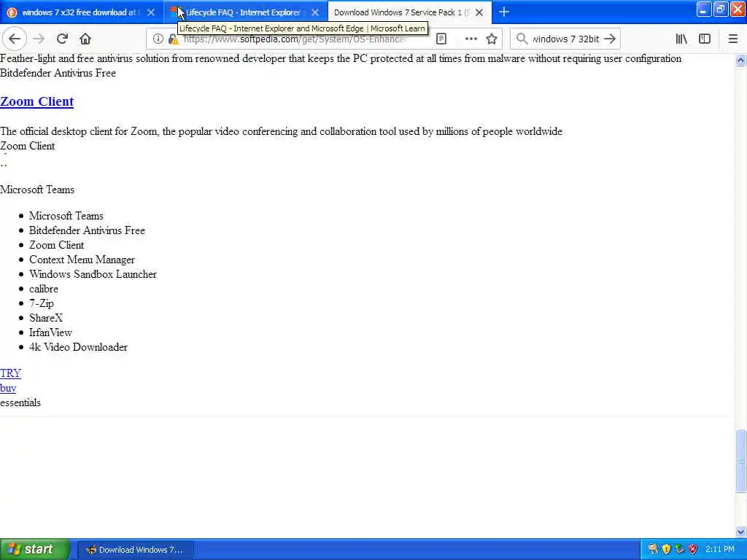Click calibre list item

point(44,289)
